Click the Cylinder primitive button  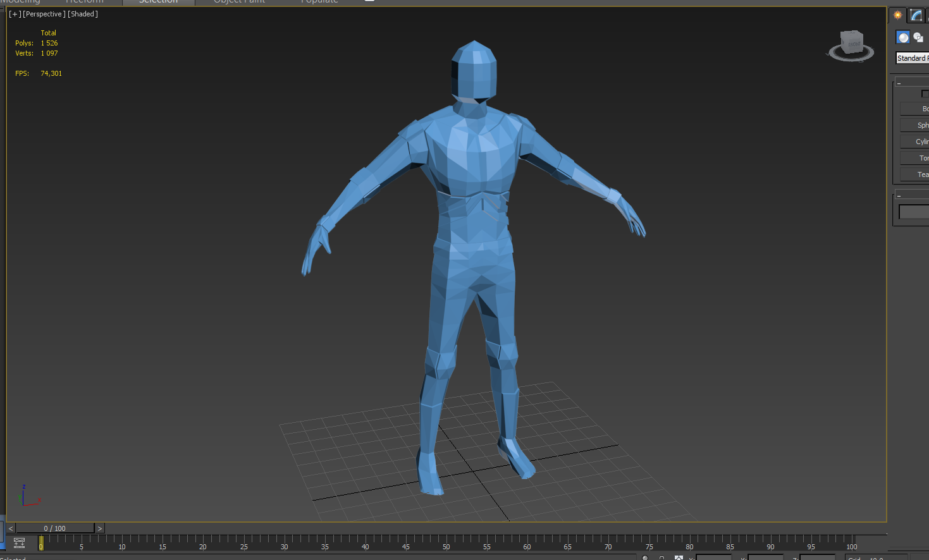pos(914,142)
